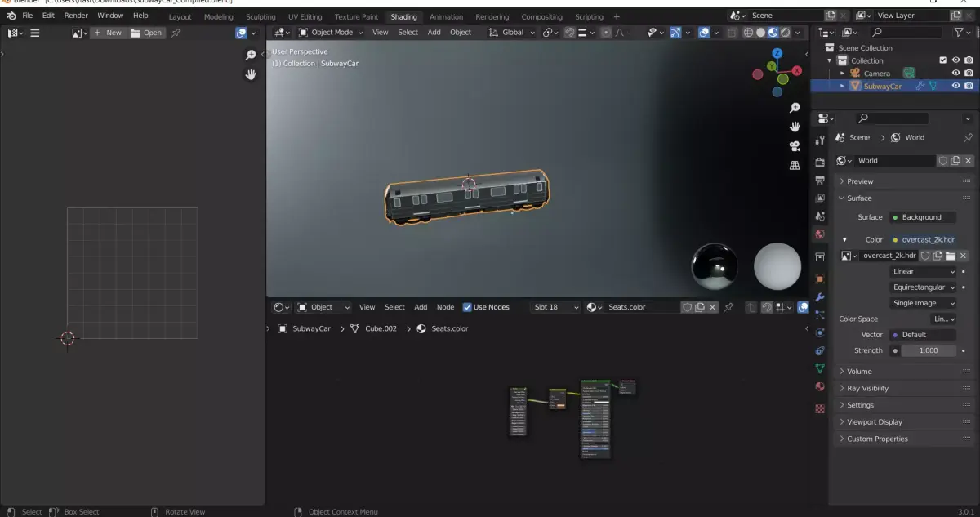Open the Render properties tab
This screenshot has width=980, height=517.
tap(820, 162)
